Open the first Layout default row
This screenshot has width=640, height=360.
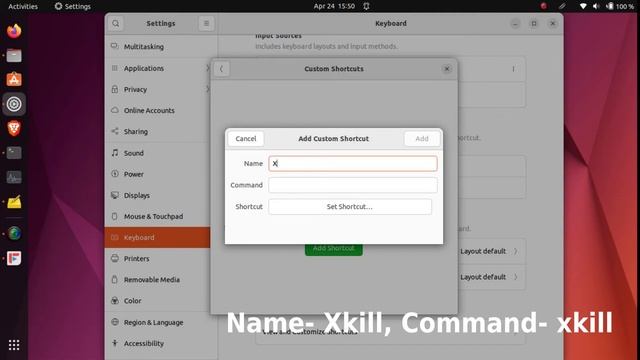[491, 251]
